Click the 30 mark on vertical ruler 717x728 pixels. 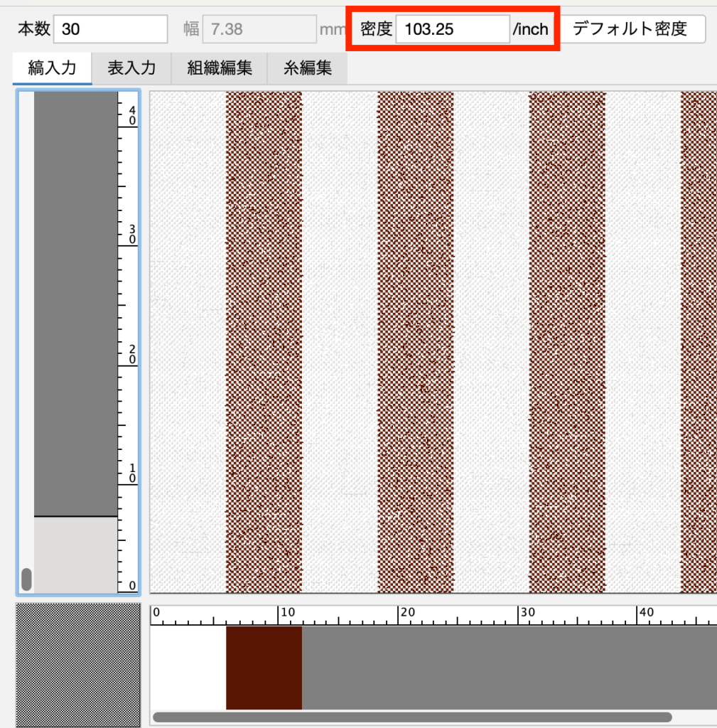pyautogui.click(x=132, y=235)
